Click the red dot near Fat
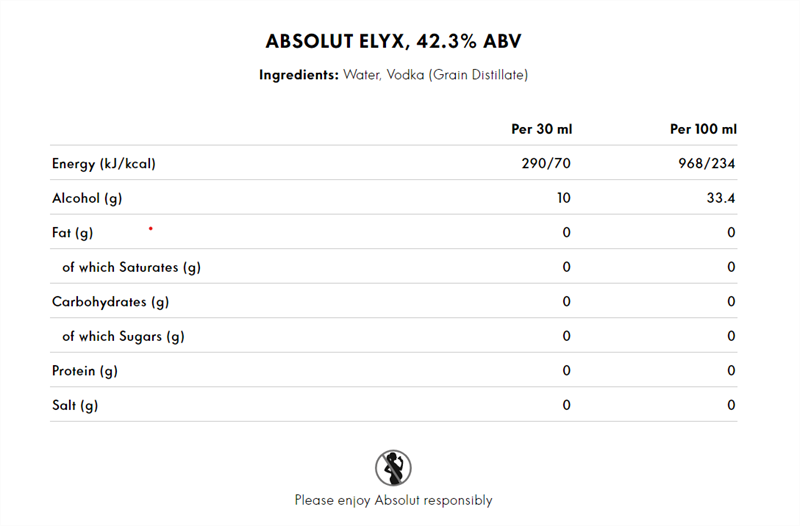800x526 pixels. coord(151,229)
